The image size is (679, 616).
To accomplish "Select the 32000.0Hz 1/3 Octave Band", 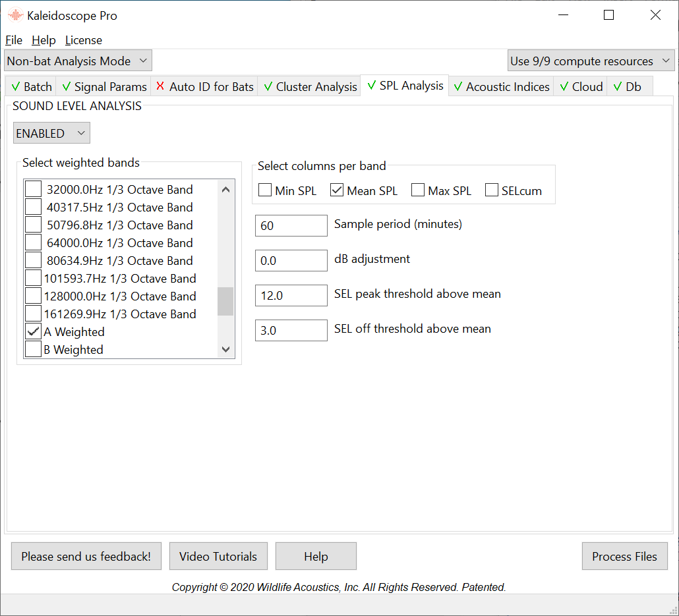I will pos(33,190).
